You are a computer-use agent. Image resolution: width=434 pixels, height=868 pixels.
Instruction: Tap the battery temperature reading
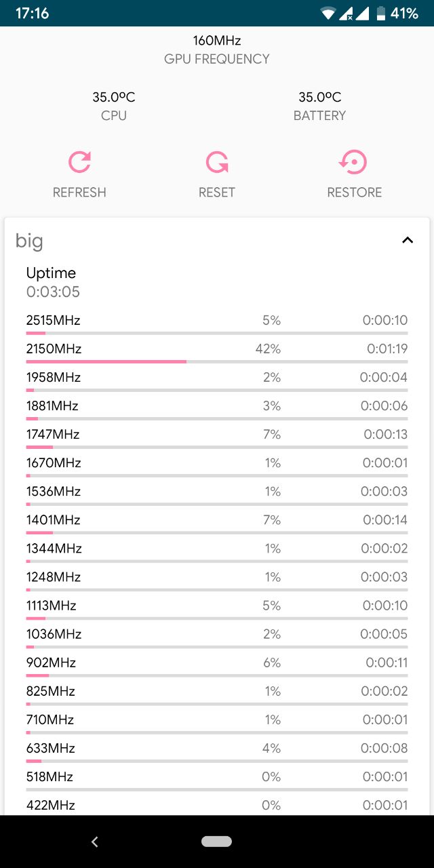(x=320, y=98)
